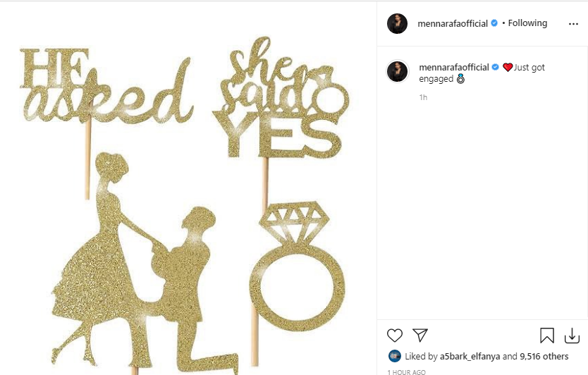
Task: Open mennarafaofficial profile picture in post header
Action: pyautogui.click(x=398, y=23)
